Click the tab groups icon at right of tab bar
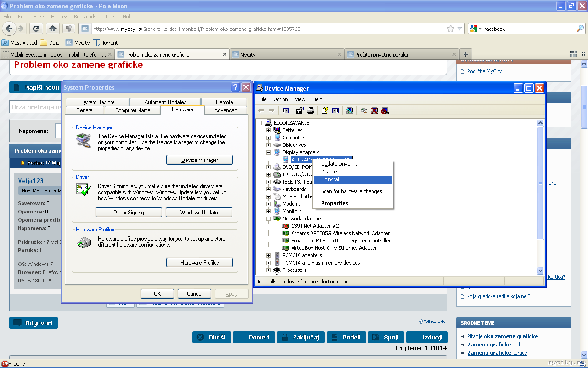The width and height of the screenshot is (588, 368). pyautogui.click(x=573, y=54)
